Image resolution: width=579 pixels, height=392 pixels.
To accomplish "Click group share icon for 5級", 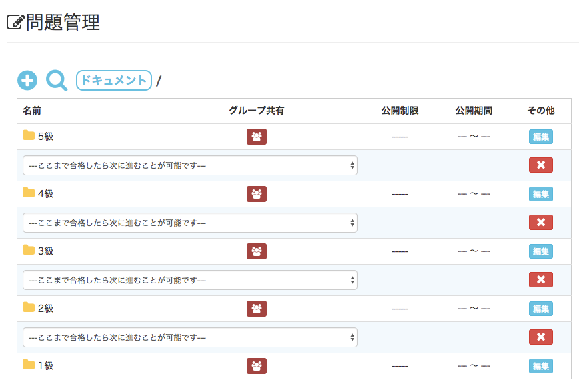I will [257, 137].
